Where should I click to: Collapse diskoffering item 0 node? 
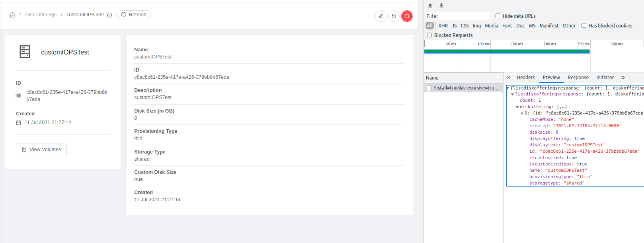[x=522, y=114]
